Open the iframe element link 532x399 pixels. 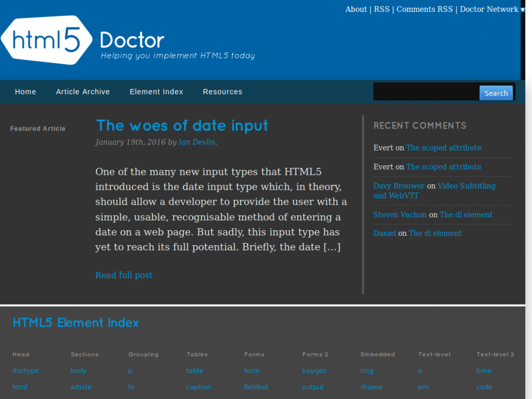tap(371, 387)
